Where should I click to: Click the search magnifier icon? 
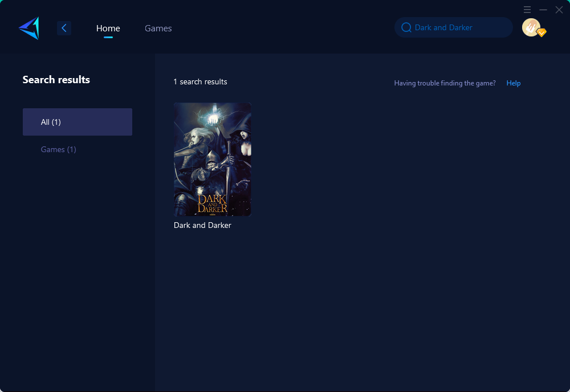pos(406,27)
